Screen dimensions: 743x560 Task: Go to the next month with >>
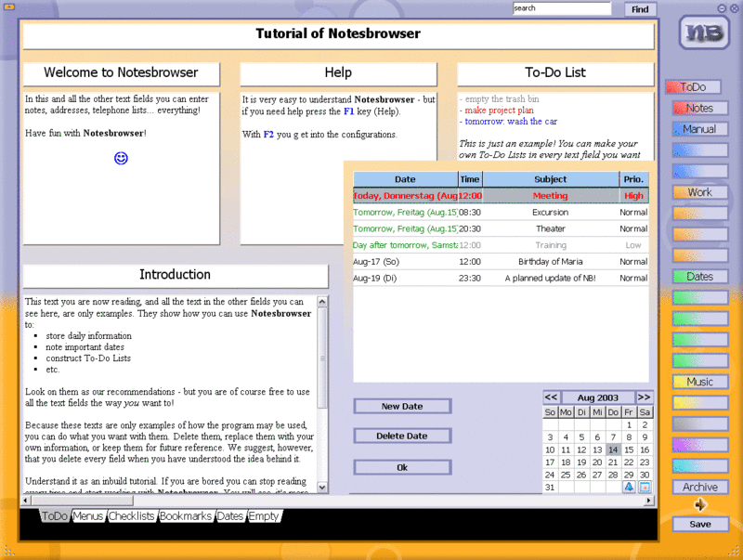(644, 397)
